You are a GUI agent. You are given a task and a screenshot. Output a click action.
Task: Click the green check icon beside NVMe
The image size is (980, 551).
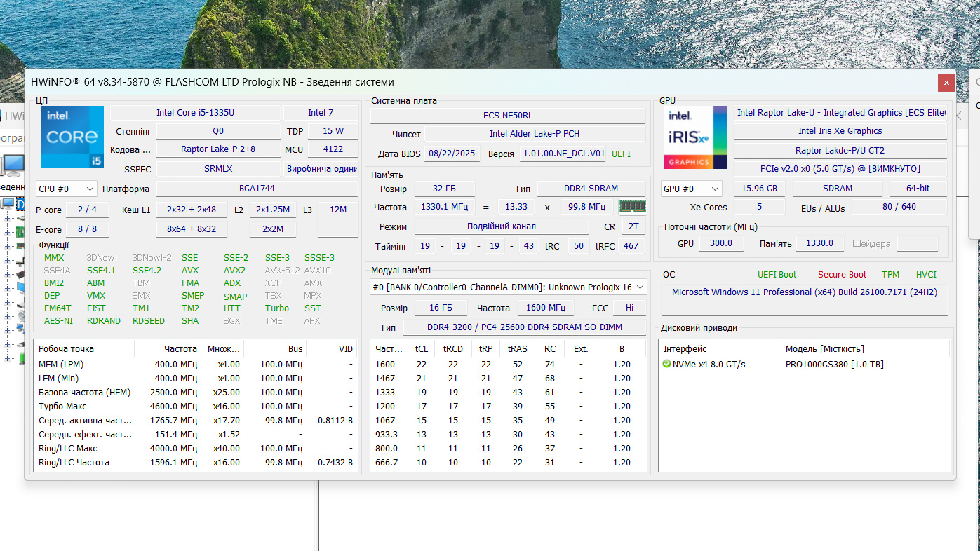pyautogui.click(x=666, y=364)
